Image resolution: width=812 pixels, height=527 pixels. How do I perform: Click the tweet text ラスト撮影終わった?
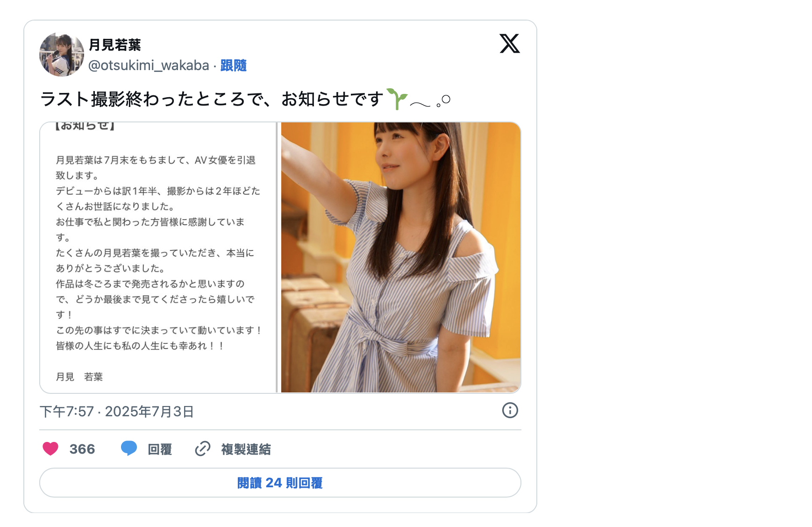[x=212, y=99]
